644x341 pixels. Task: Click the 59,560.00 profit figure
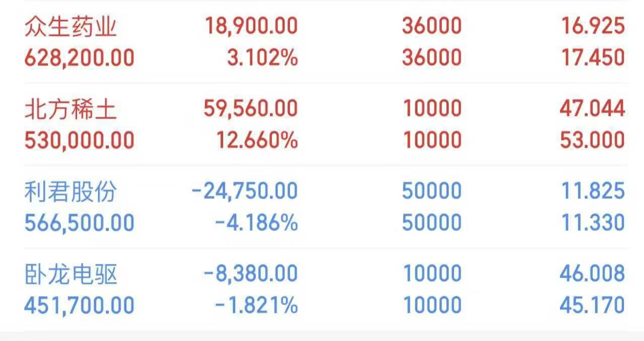(x=251, y=109)
